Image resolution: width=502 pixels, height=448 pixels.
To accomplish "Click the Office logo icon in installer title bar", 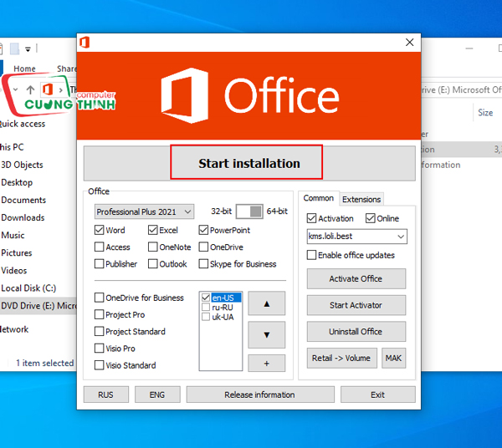I will 85,43.
